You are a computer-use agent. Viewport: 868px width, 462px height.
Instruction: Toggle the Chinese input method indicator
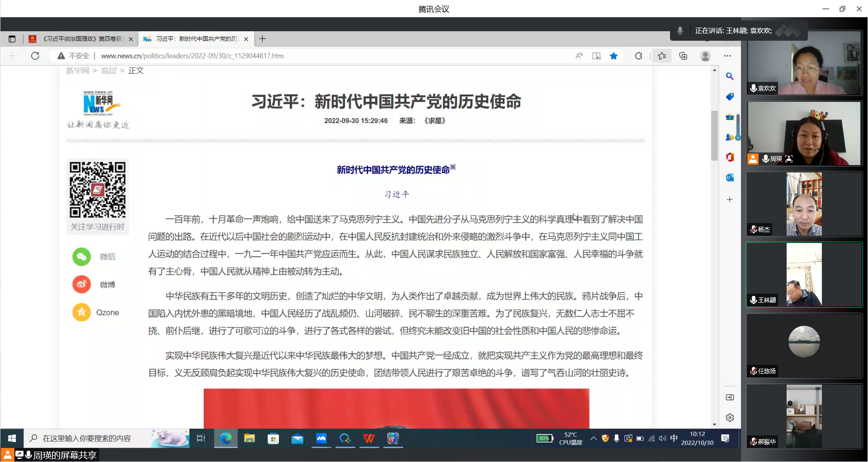point(674,438)
